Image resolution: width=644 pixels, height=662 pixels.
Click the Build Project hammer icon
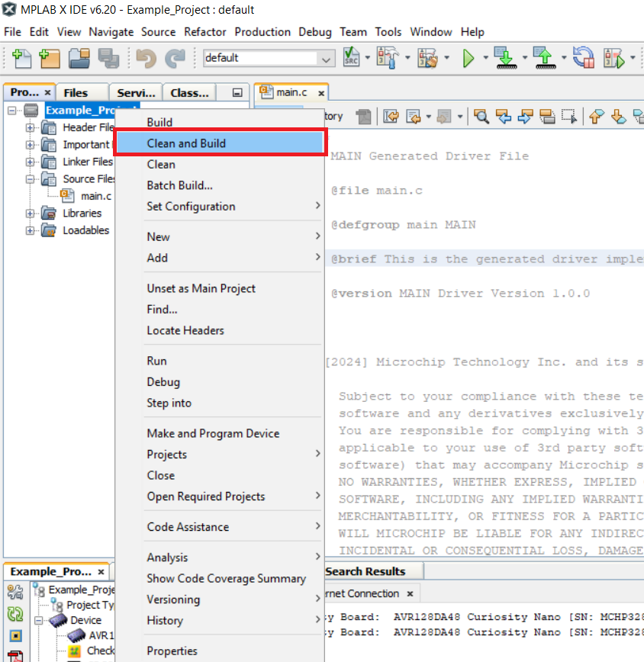(x=388, y=57)
